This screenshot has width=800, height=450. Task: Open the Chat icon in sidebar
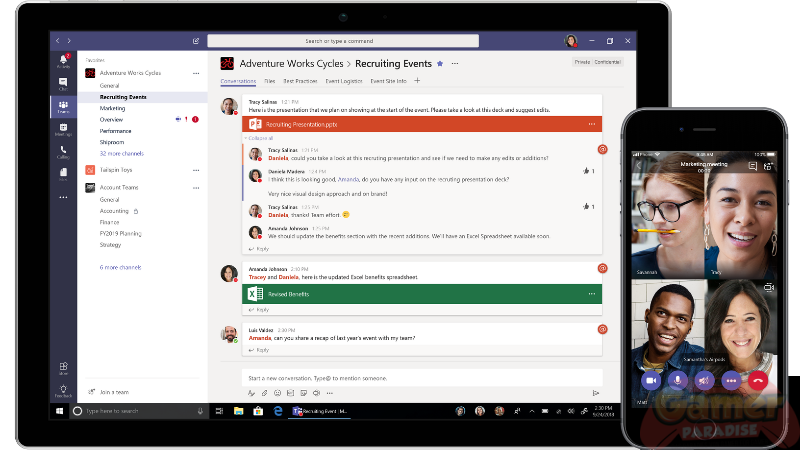tap(63, 83)
